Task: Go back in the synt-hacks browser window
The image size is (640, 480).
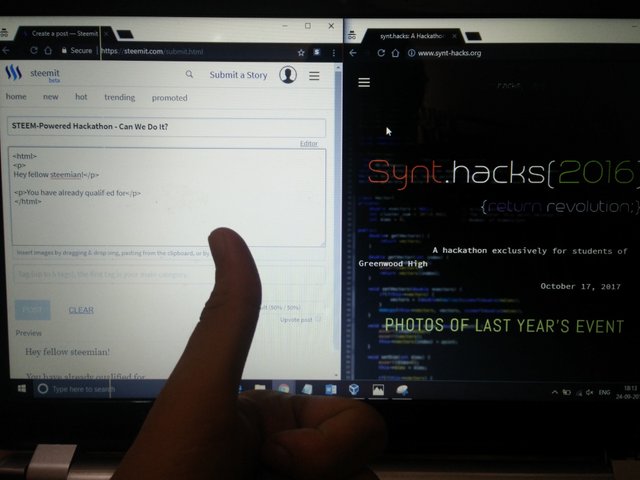Action: coord(353,53)
